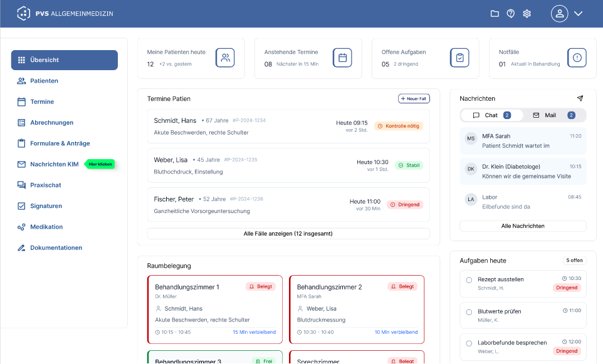
Task: Click the Notfälle alert icon
Action: [577, 58]
